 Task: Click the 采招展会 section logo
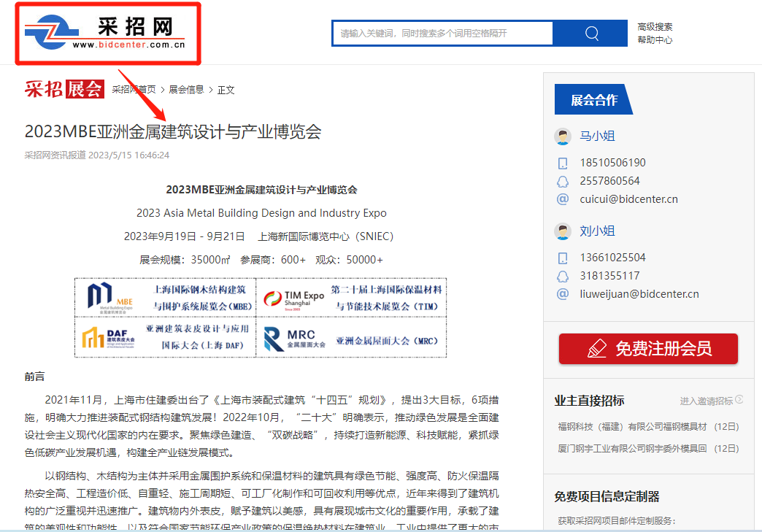(64, 89)
